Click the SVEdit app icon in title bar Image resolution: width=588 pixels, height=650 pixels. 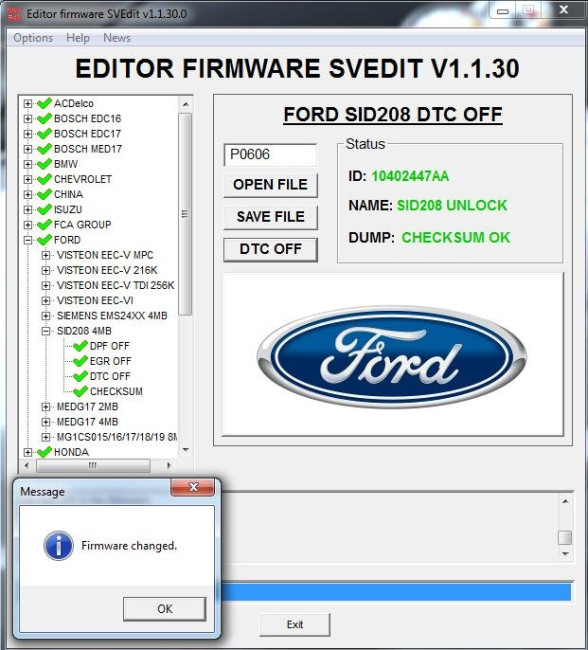(15, 14)
